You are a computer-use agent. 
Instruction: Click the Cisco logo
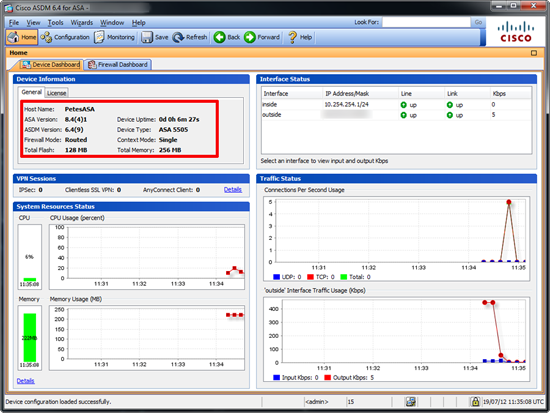pyautogui.click(x=516, y=32)
